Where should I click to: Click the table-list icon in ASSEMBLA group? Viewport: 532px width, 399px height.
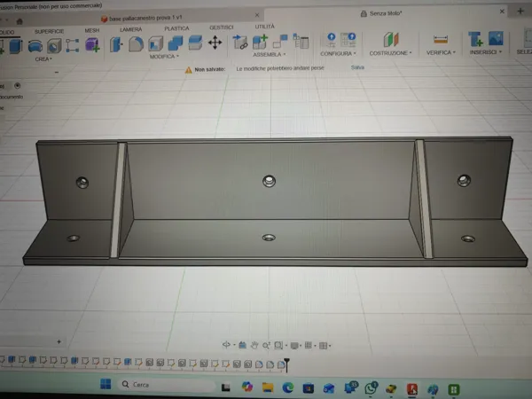point(301,41)
